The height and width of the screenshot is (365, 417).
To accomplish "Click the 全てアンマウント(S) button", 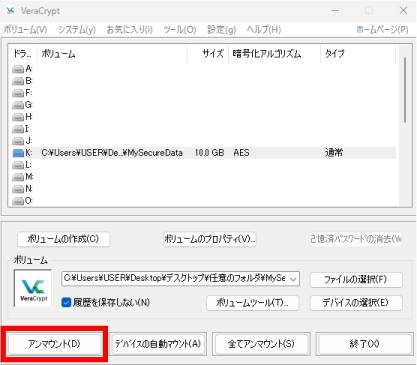I will tap(261, 344).
